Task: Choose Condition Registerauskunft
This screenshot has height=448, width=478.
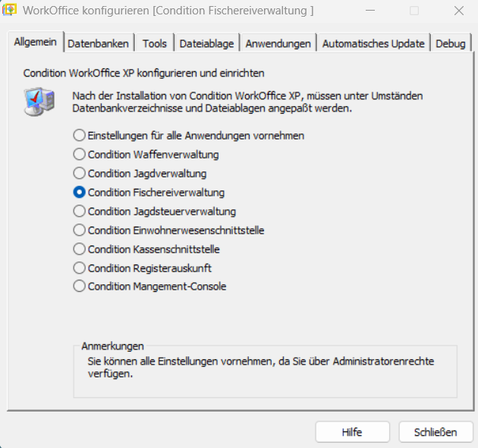Action: [80, 268]
